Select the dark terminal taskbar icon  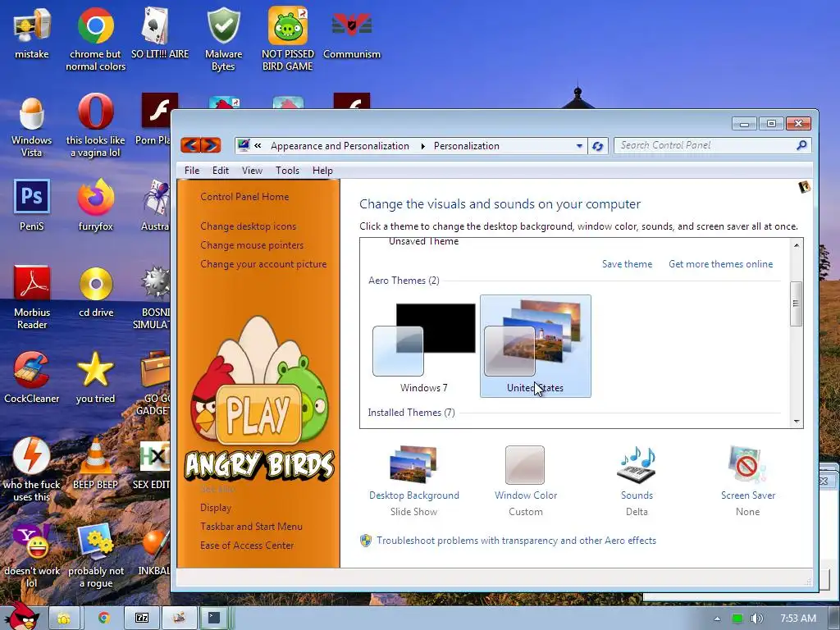tap(214, 618)
